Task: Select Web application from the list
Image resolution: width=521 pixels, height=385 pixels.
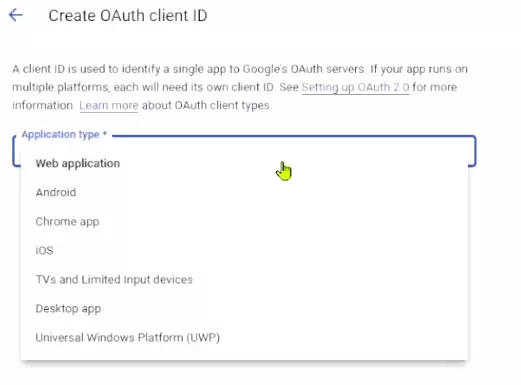Action: 244,163
